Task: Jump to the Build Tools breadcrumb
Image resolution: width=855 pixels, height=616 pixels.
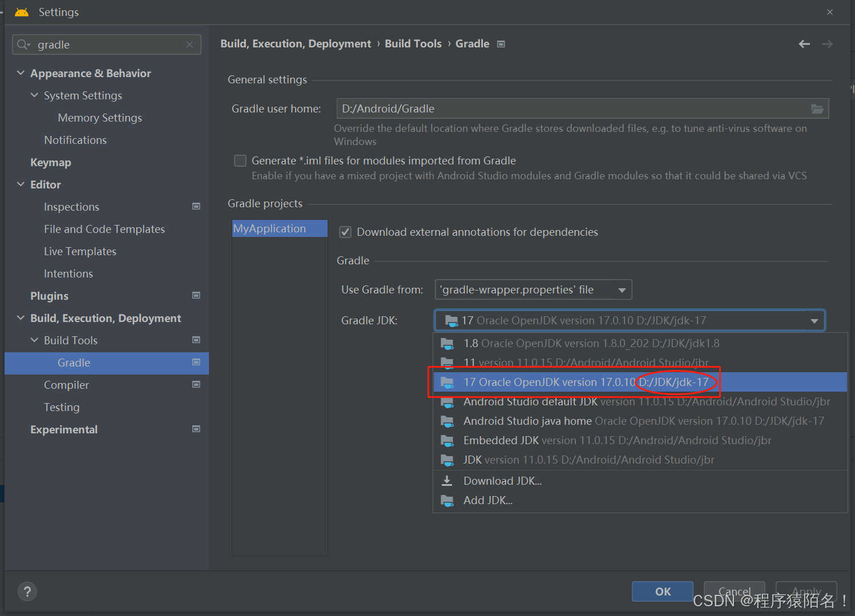Action: [x=413, y=43]
